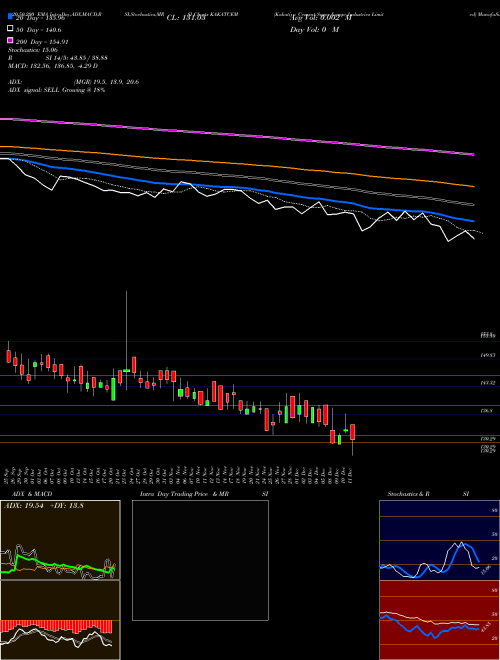Open the ADX indicator chart panel
Viewport: 500px width, 660px height.
(x=60, y=540)
